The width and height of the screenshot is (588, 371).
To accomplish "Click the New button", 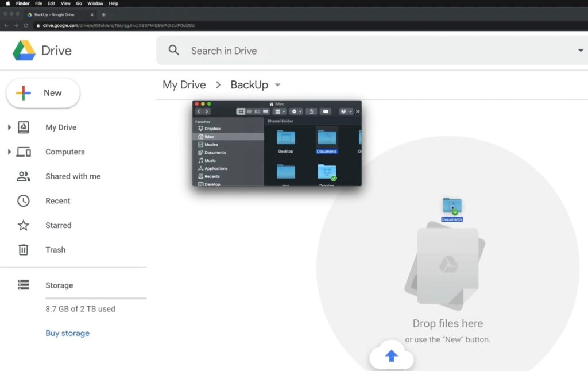I will point(43,92).
